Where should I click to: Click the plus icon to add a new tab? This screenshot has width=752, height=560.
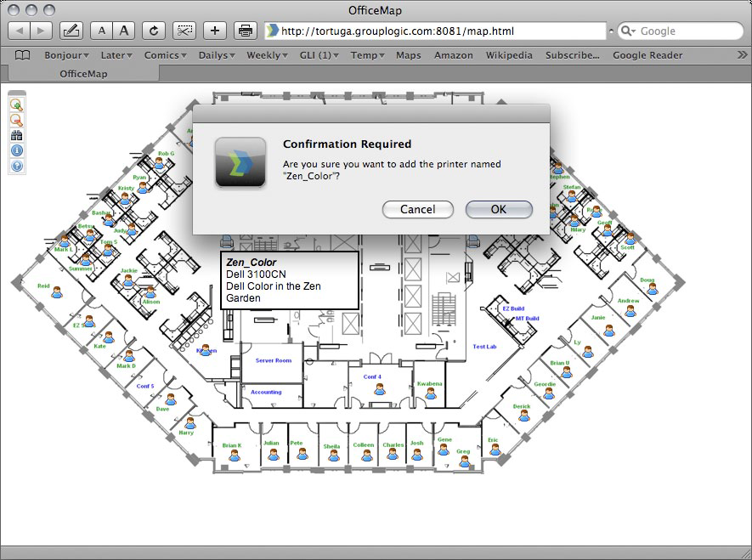213,30
